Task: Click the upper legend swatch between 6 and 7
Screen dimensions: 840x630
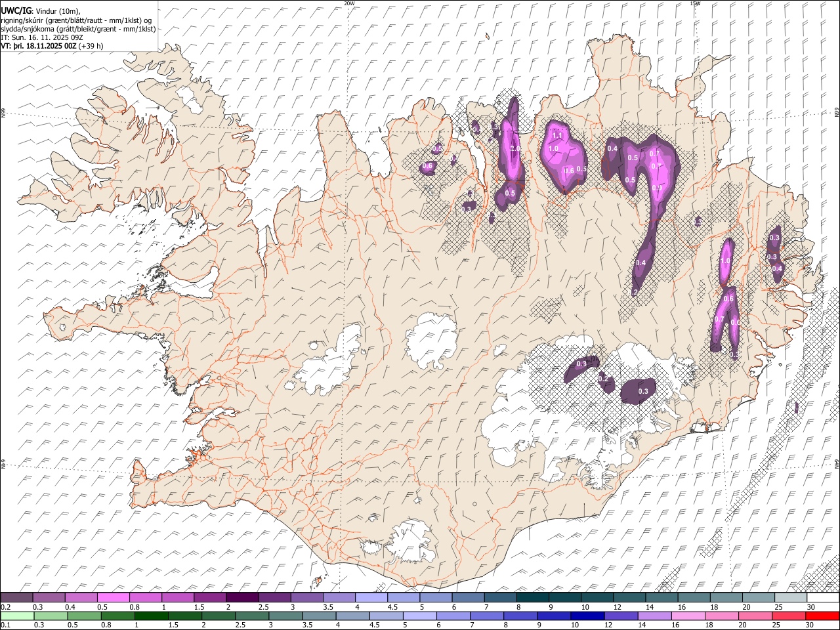Action: (x=469, y=598)
